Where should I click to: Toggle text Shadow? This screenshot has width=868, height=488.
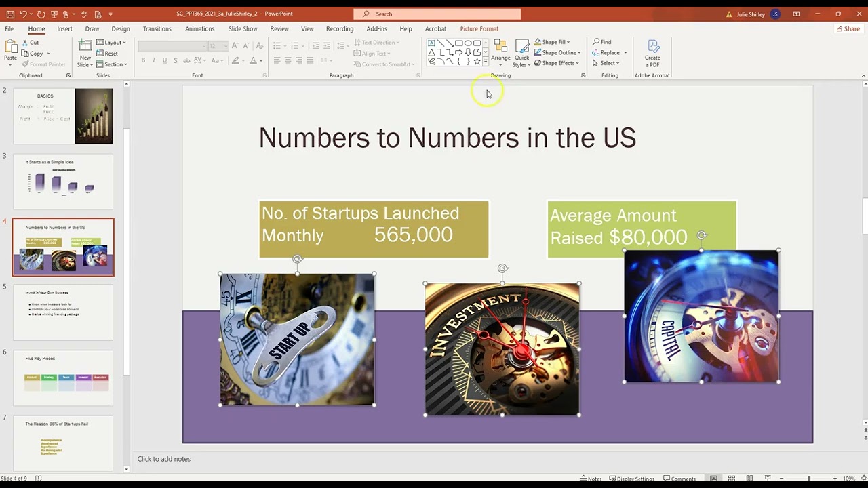pyautogui.click(x=176, y=60)
